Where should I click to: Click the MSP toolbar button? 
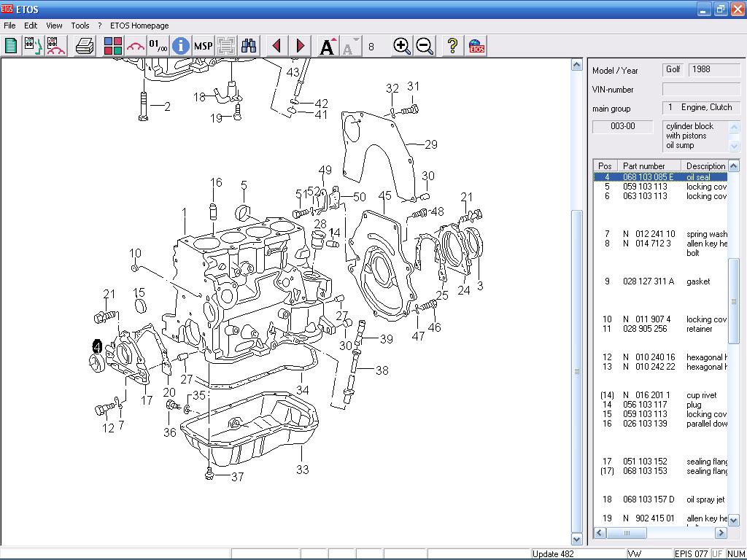click(204, 46)
